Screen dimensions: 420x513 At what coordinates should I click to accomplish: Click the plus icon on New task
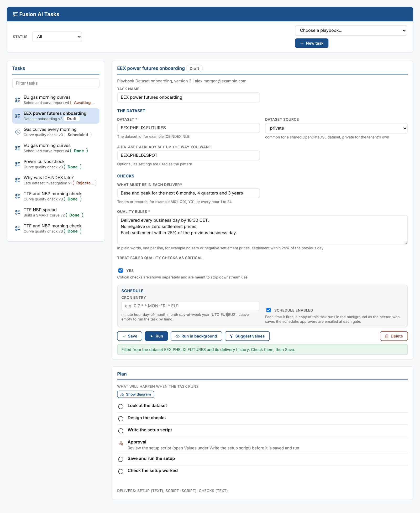point(302,43)
